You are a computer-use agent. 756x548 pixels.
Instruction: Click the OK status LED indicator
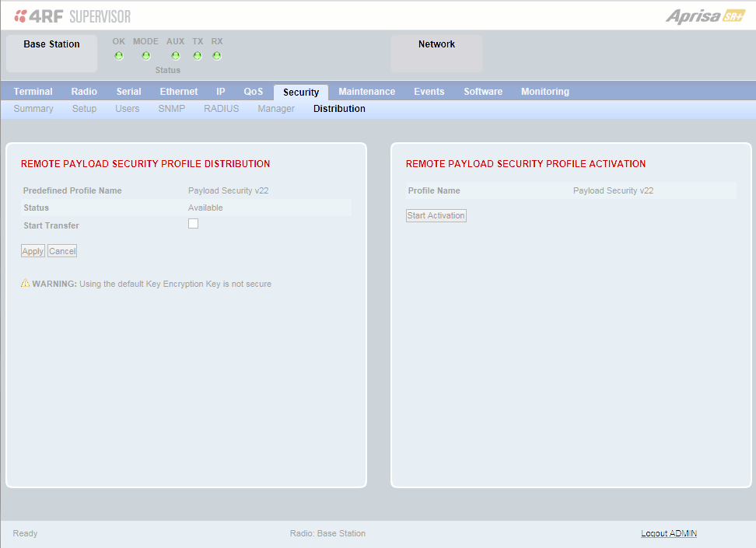pyautogui.click(x=119, y=56)
